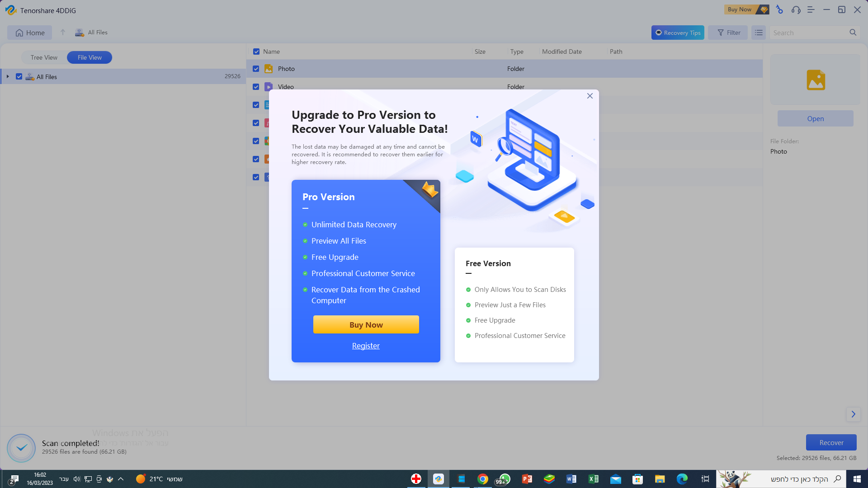
Task: Select the File View tab
Action: [x=90, y=57]
